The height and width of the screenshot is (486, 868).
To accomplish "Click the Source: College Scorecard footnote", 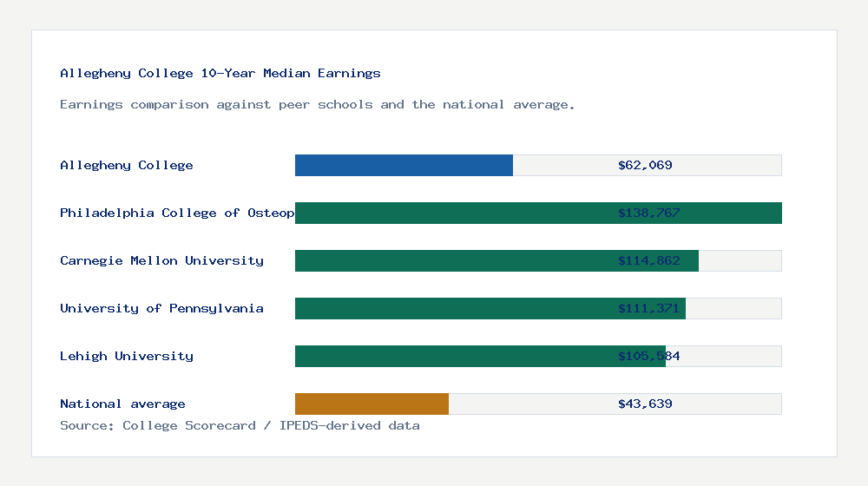I will point(240,425).
